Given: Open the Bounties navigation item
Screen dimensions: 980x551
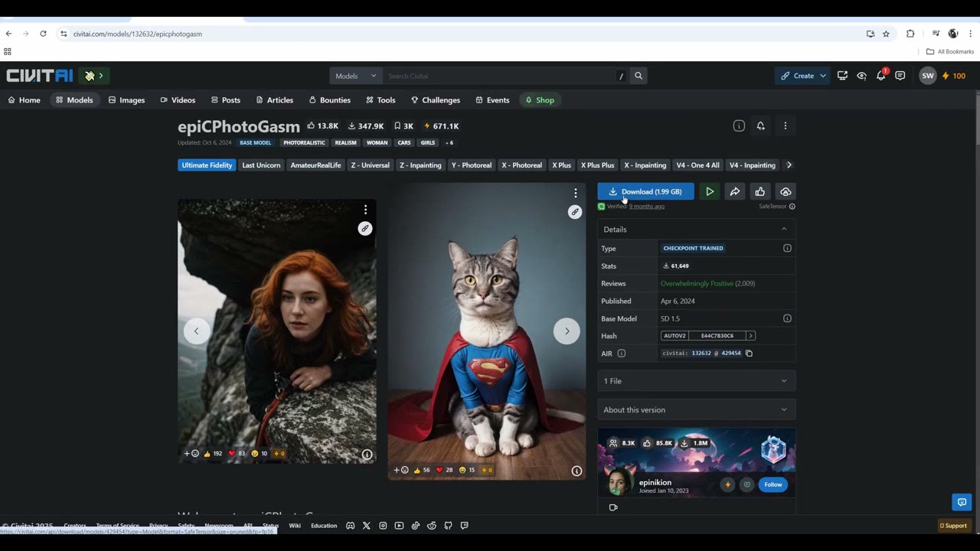Looking at the screenshot, I should tap(329, 100).
